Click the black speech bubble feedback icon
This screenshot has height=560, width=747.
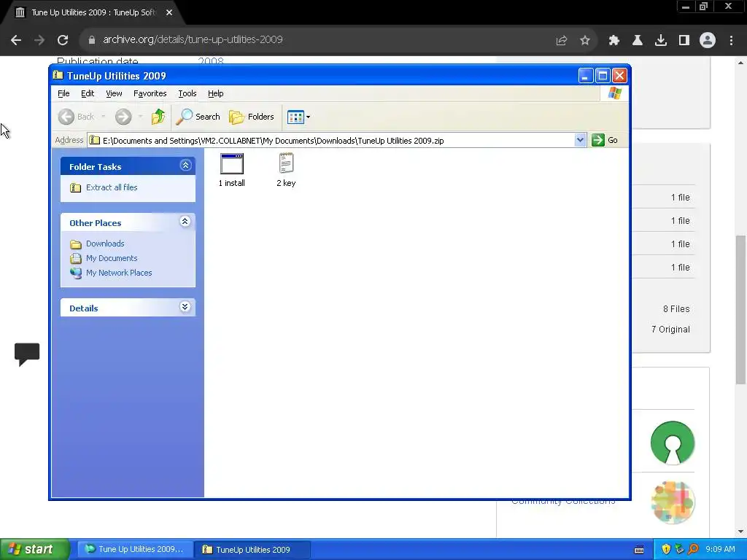(x=27, y=354)
